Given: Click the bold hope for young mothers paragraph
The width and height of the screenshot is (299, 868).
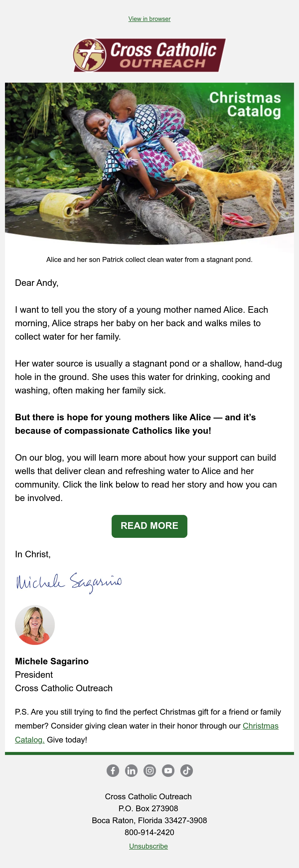Looking at the screenshot, I should click(135, 424).
